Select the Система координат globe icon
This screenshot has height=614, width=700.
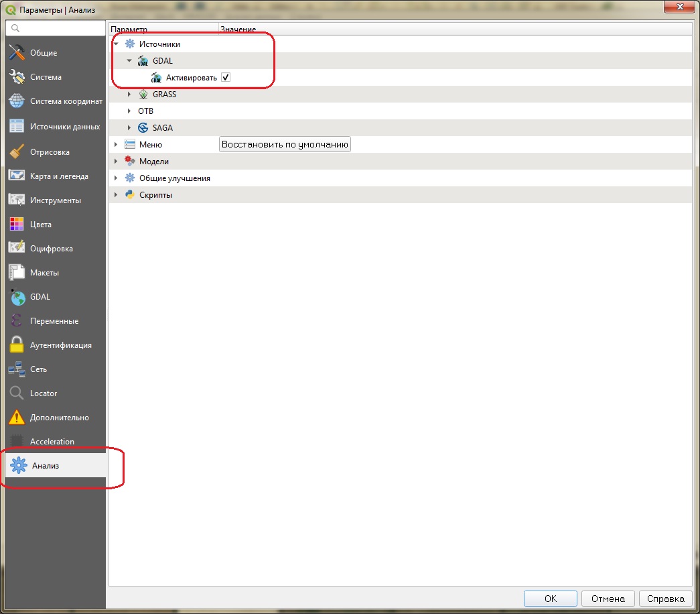17,101
